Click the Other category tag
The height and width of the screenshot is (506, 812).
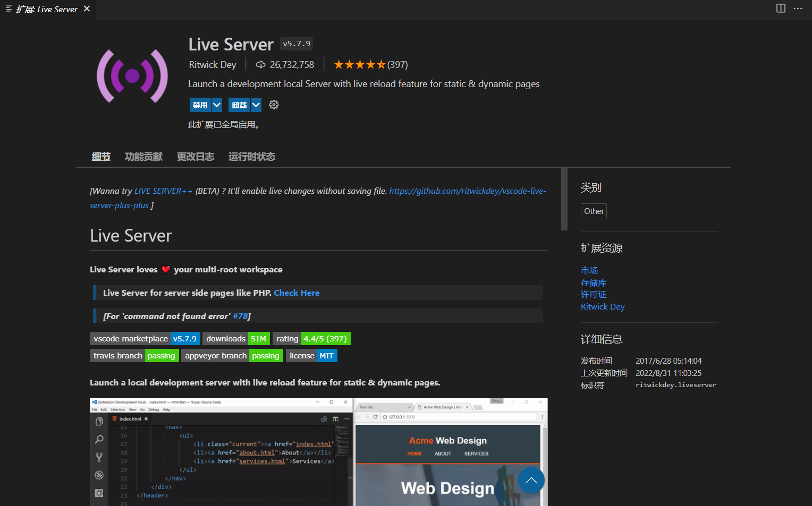(594, 211)
